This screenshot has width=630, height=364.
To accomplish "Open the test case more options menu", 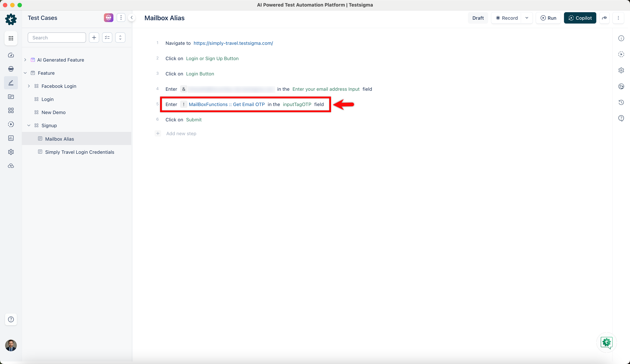I will tap(618, 18).
